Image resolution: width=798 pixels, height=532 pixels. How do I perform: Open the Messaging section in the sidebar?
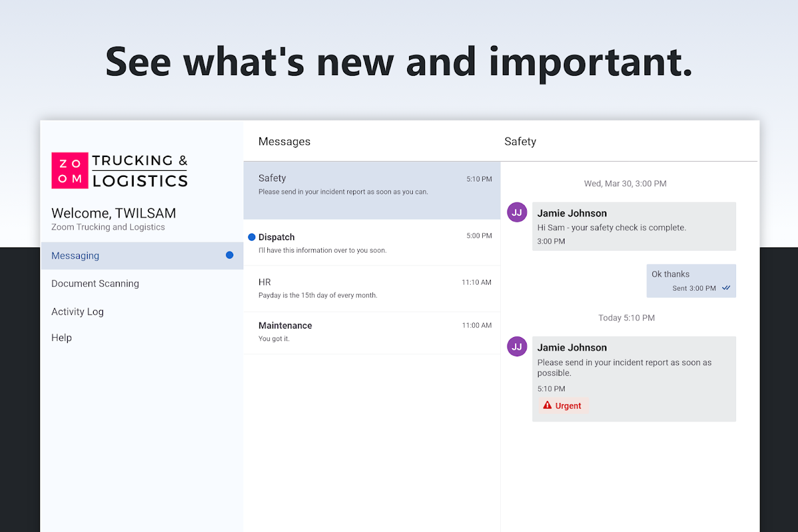(75, 255)
